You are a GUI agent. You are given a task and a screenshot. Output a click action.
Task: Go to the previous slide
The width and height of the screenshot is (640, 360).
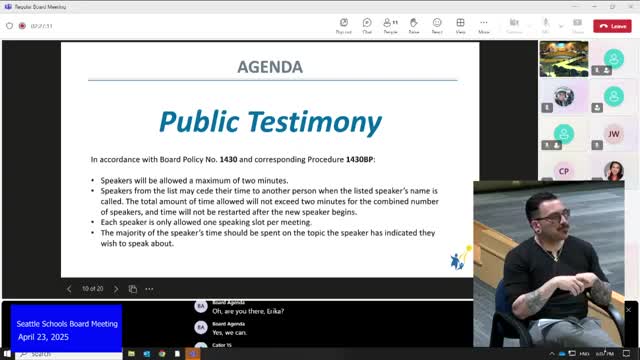(69, 289)
